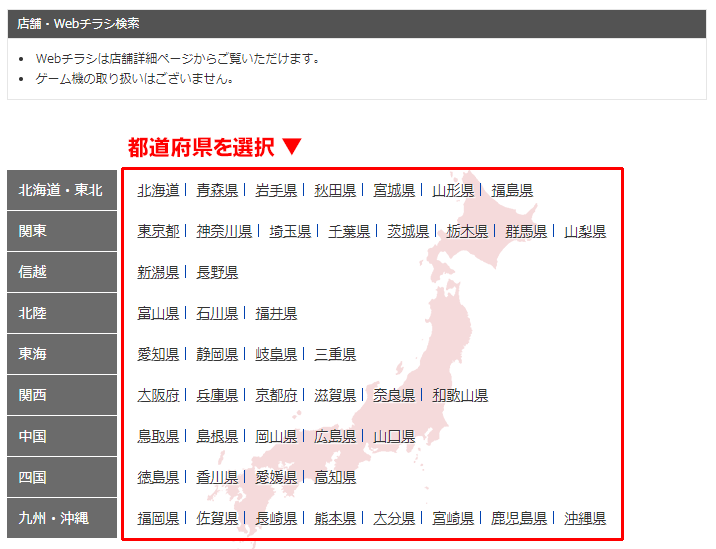Select 佐賀県 prefecture

point(217,519)
